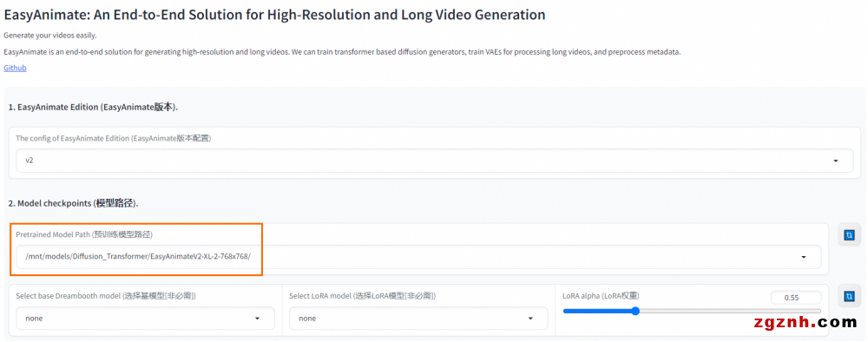Click the arrow in the Dreambooth model box

point(257,319)
